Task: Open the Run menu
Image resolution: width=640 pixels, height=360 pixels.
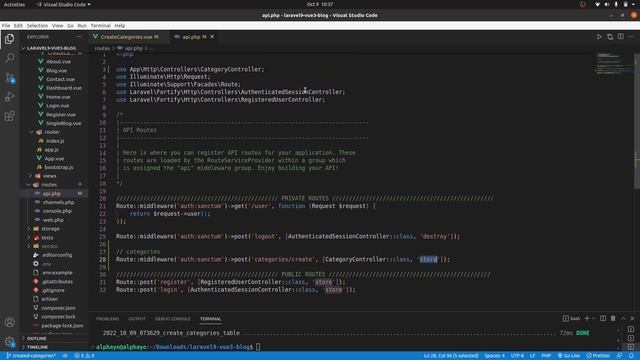Action: click(x=82, y=25)
